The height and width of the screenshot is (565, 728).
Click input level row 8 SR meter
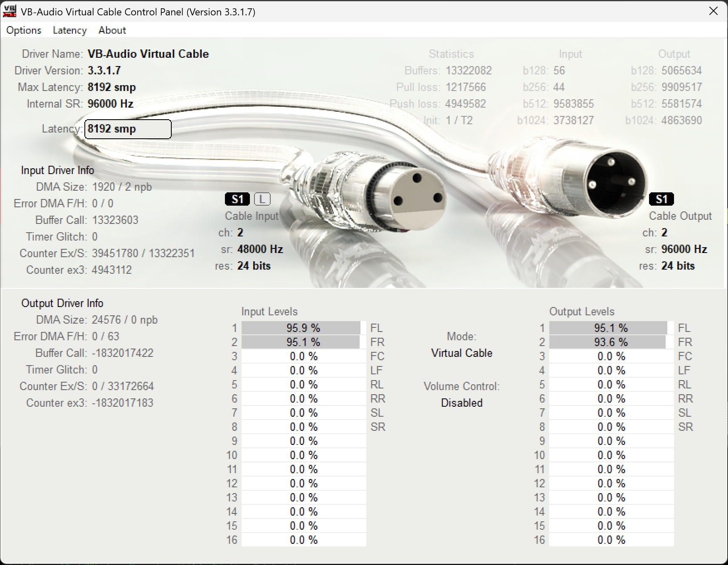[x=304, y=427]
